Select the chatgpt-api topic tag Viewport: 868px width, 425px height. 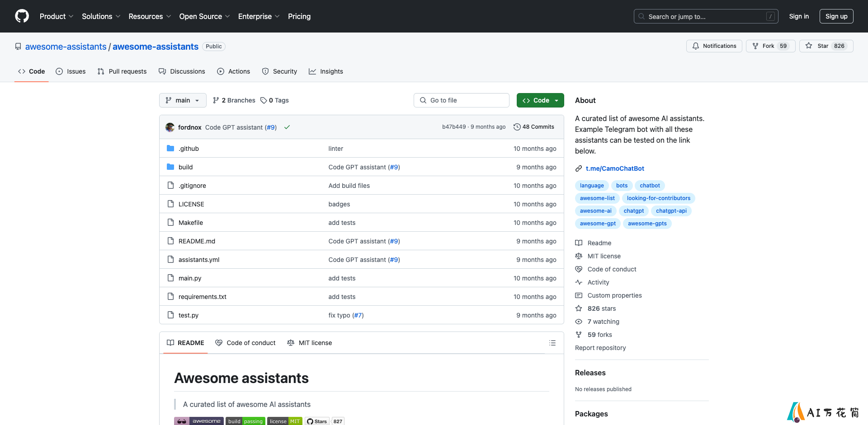pyautogui.click(x=671, y=211)
